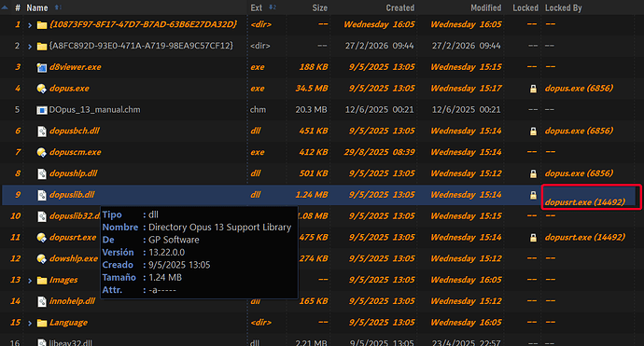Select the d8viewer.exe file name
The height and width of the screenshot is (346, 644).
point(76,67)
